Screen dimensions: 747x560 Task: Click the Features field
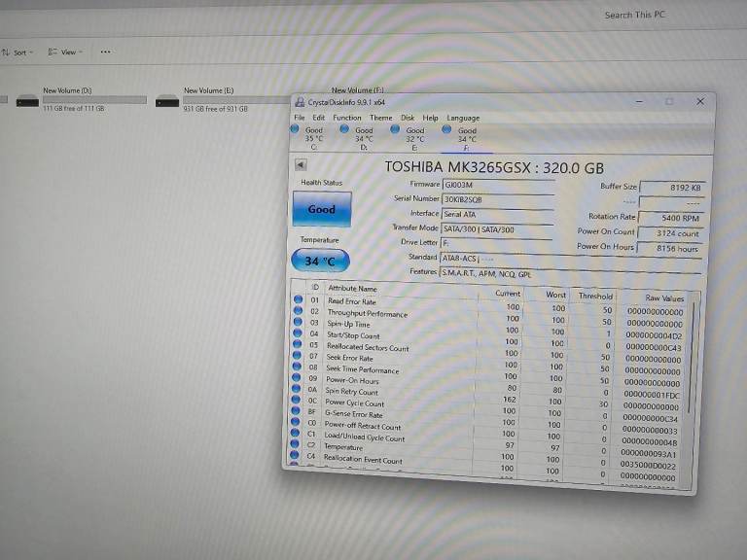coord(570,274)
